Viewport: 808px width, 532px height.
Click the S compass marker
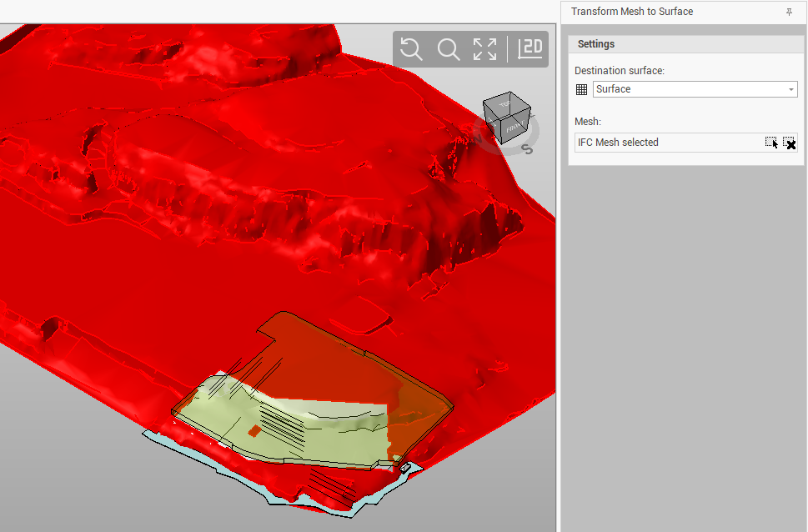(x=527, y=150)
